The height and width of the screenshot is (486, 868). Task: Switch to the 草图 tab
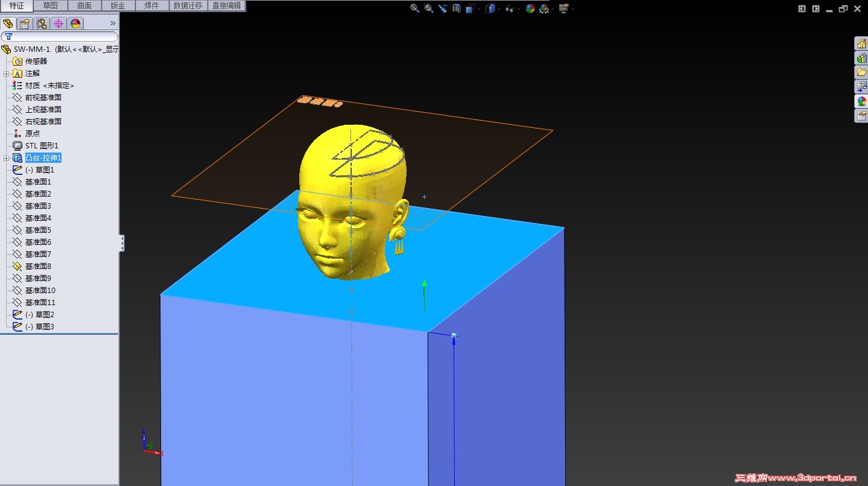point(51,5)
